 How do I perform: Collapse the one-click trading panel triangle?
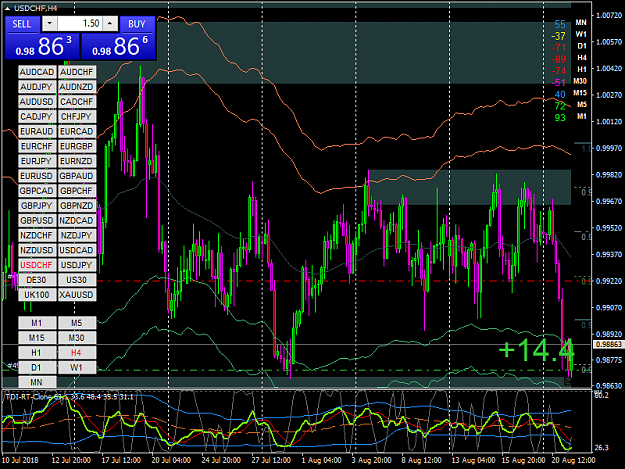8,8
